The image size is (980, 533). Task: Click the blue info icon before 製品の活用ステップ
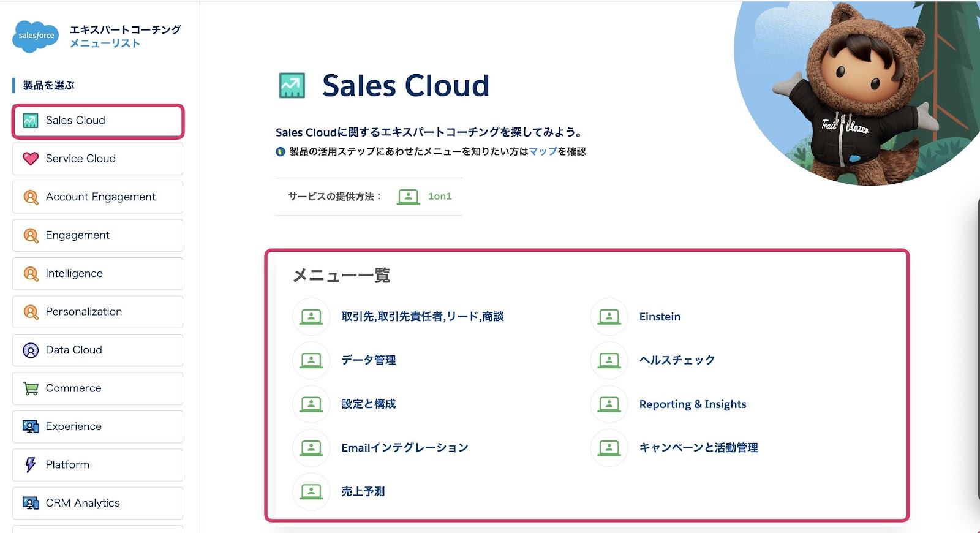(x=281, y=151)
